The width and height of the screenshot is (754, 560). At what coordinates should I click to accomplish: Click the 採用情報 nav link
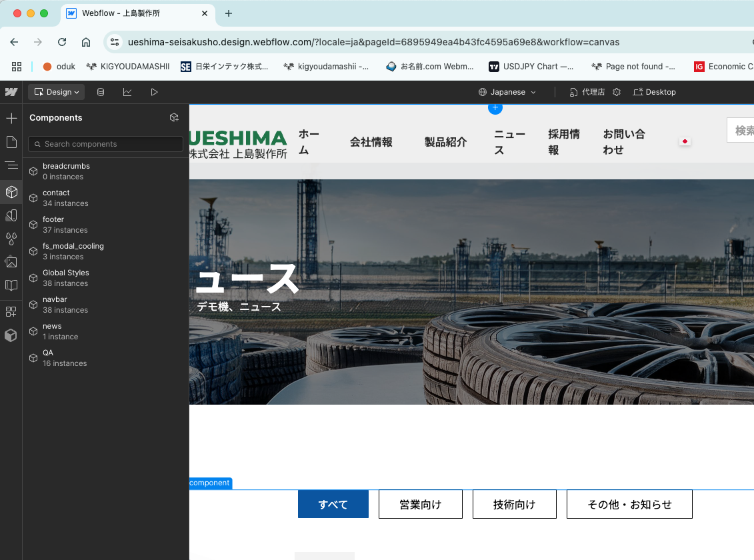tap(563, 142)
